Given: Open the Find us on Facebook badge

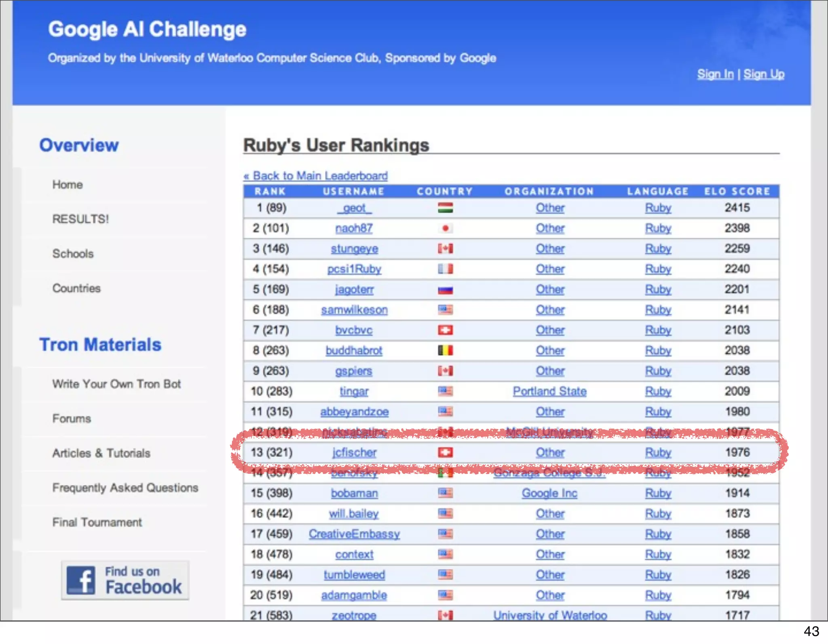Looking at the screenshot, I should [x=125, y=580].
